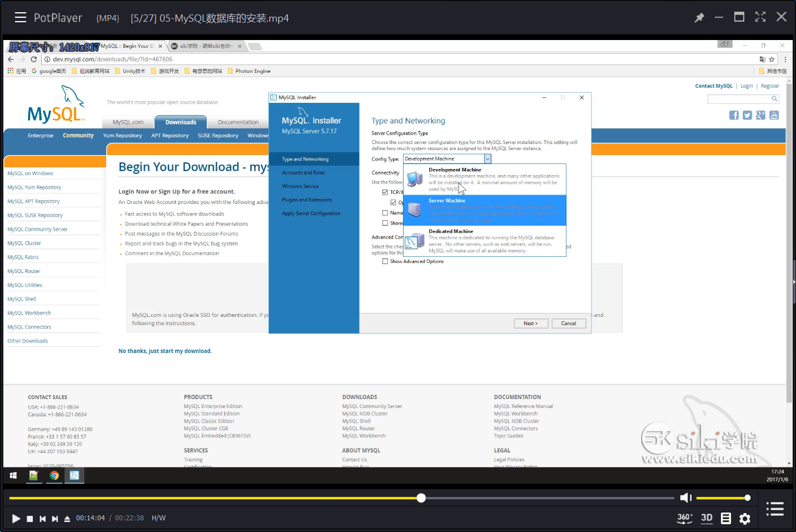Enable 360 degree video mode

tap(684, 518)
